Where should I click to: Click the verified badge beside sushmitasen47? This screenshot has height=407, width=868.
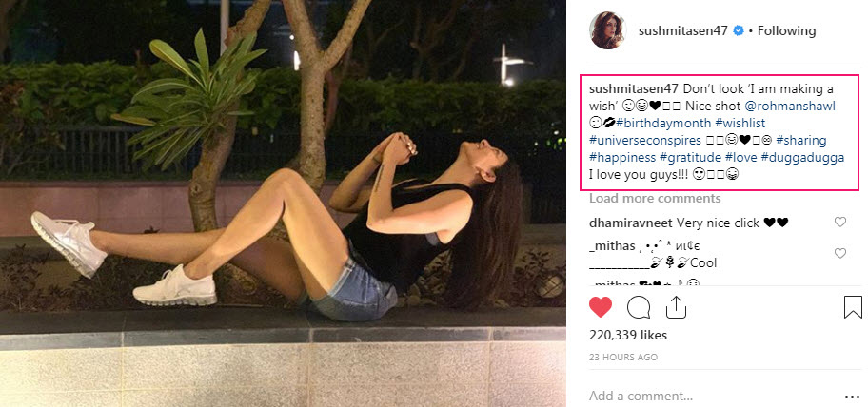pyautogui.click(x=739, y=30)
